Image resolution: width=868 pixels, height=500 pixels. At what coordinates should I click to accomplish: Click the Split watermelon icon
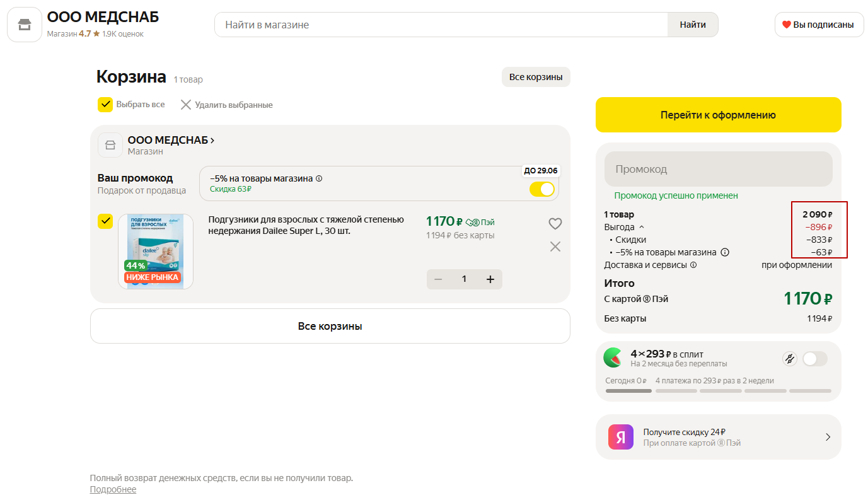pos(613,358)
